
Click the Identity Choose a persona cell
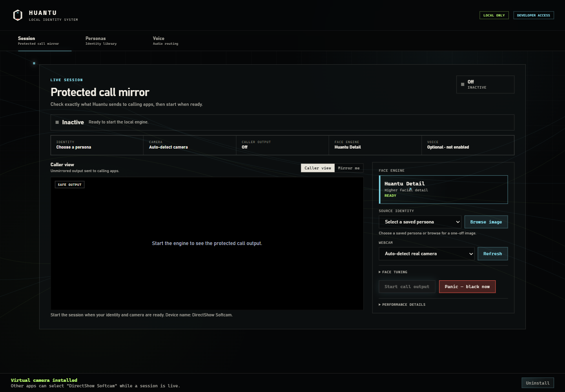click(97, 145)
